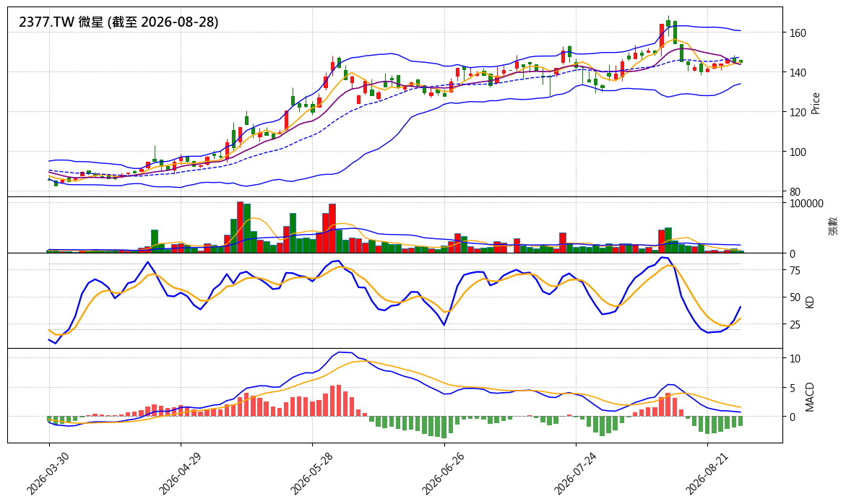Click the price axis value 120
Viewport: 846px width, 504px height.
click(x=798, y=112)
